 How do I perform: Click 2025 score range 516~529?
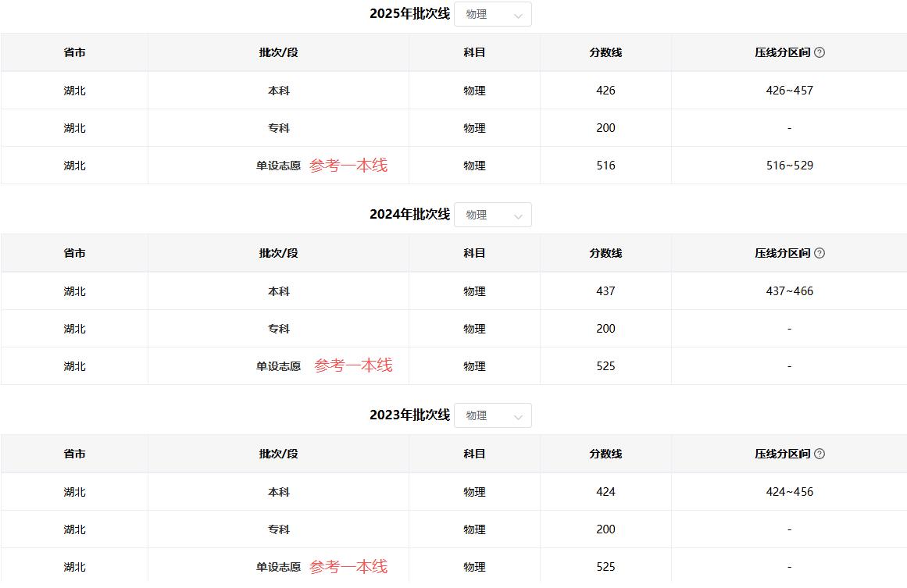(x=789, y=166)
